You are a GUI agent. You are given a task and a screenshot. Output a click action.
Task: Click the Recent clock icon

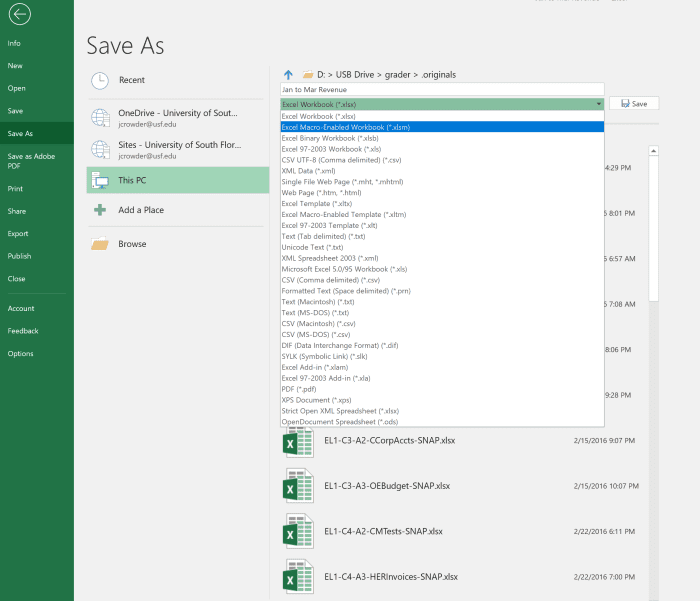pyautogui.click(x=100, y=80)
